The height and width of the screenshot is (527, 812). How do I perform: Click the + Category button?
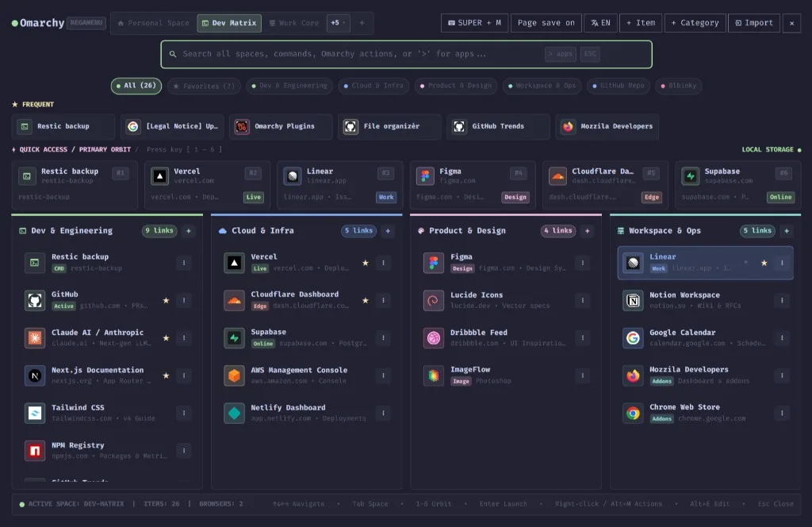coord(695,23)
